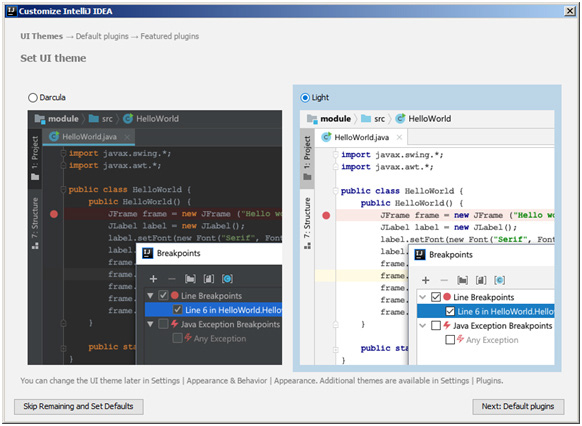Click module folder icon in Darcula preview
Viewport: 582px width, 426px height.
pyautogui.click(x=40, y=119)
